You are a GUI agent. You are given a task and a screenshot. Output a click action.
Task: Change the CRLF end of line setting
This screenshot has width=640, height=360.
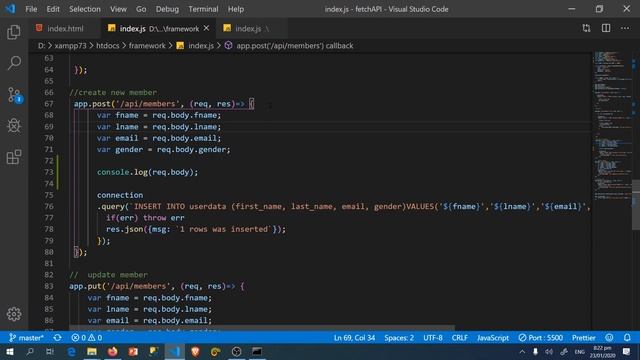tap(460, 338)
